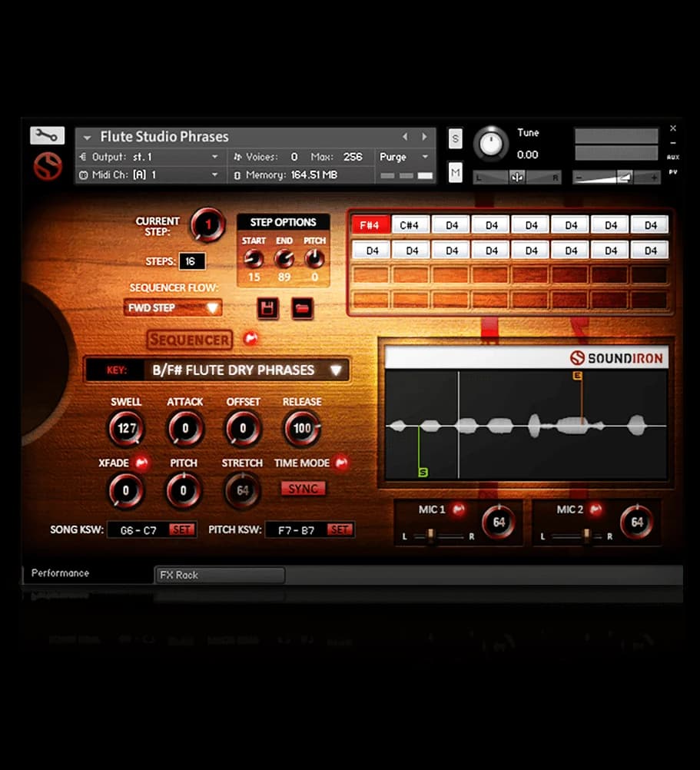This screenshot has width=700, height=770.
Task: Click the red folder load preset icon
Action: pos(302,309)
